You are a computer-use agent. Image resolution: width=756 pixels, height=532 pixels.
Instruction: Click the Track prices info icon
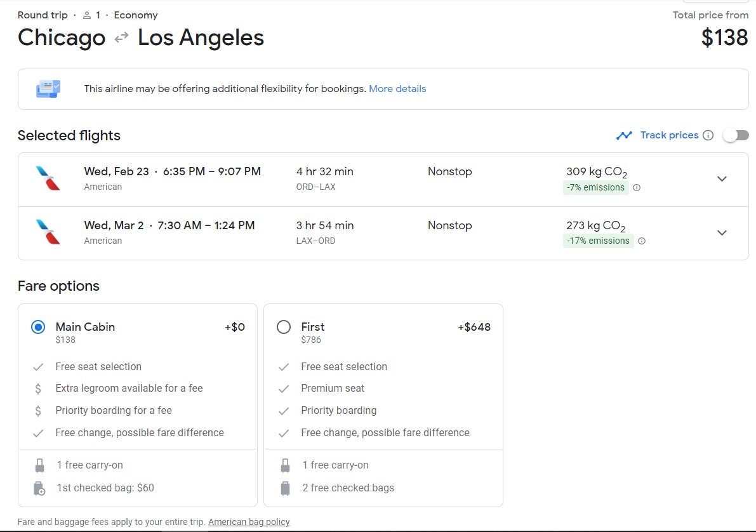708,135
